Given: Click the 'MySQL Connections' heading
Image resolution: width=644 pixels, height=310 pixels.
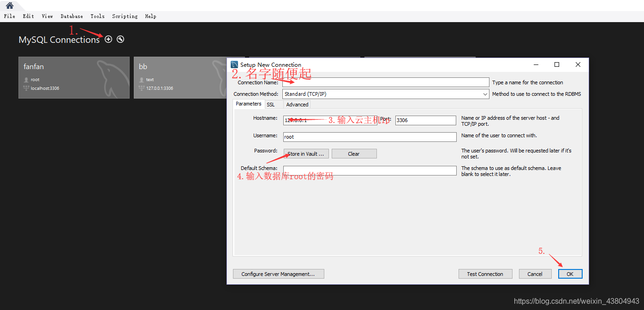Looking at the screenshot, I should pos(59,40).
